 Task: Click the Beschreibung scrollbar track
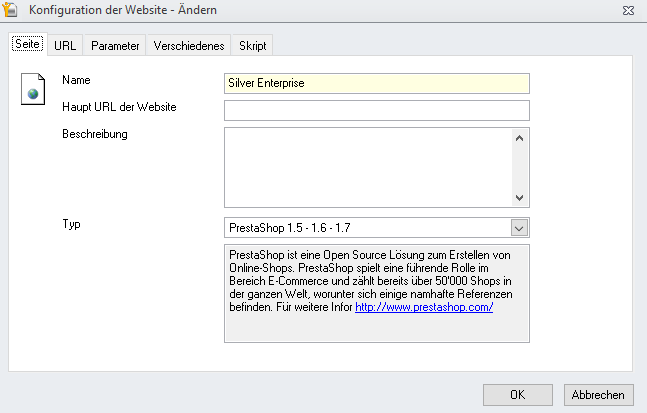pyautogui.click(x=519, y=168)
